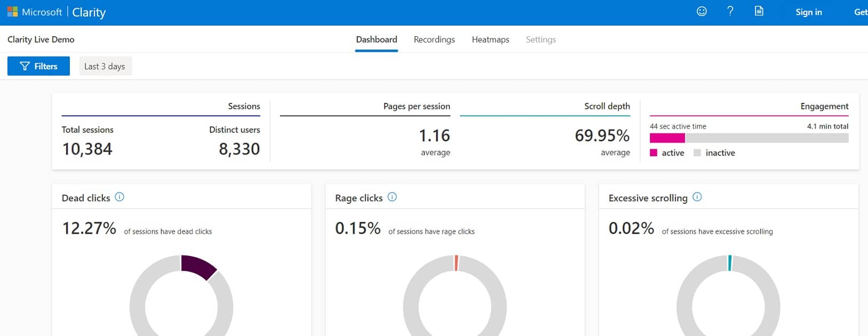
Task: Open the documentation page icon
Action: point(759,11)
